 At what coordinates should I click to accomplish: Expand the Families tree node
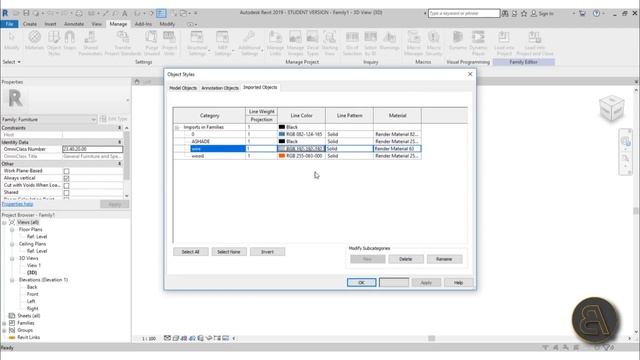[x=4, y=323]
